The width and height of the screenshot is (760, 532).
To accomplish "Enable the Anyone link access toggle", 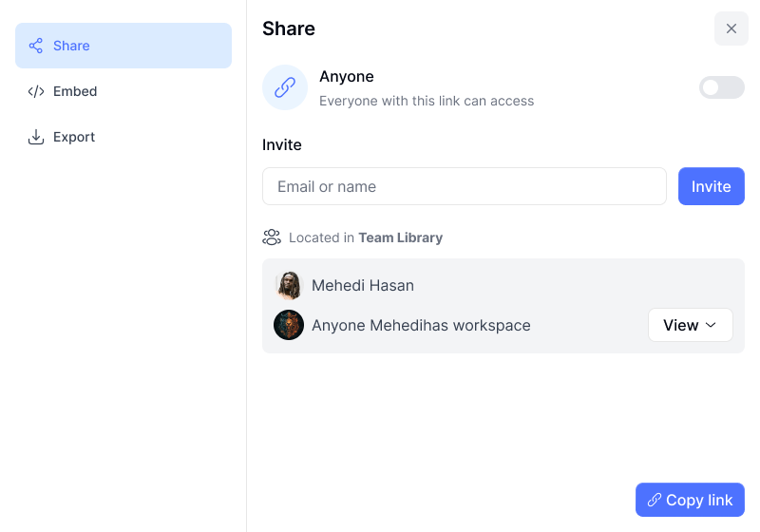I will 721,87.
